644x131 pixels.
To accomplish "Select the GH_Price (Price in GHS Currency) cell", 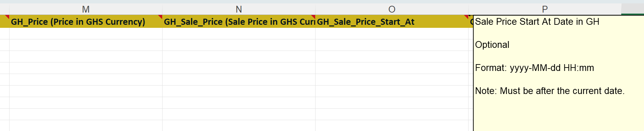I will pos(86,21).
